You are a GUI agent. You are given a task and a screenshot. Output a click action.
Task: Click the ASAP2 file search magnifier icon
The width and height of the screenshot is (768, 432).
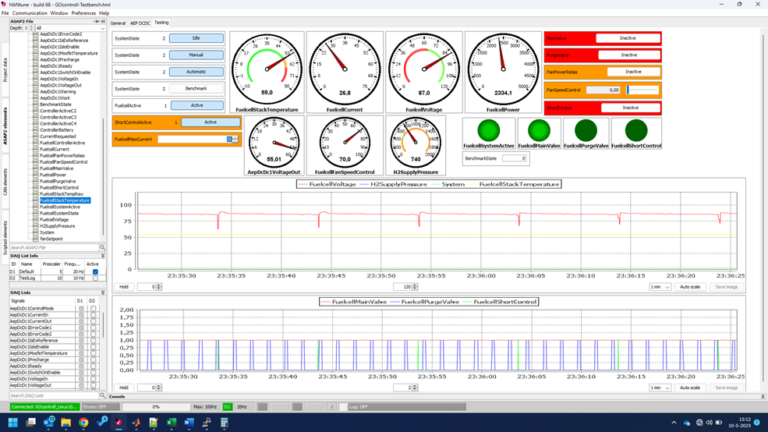(x=102, y=247)
